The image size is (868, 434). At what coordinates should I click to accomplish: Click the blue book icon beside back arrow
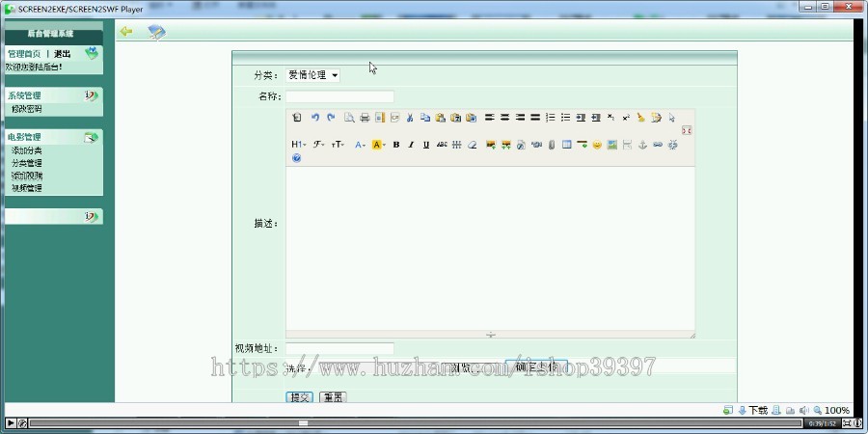156,32
